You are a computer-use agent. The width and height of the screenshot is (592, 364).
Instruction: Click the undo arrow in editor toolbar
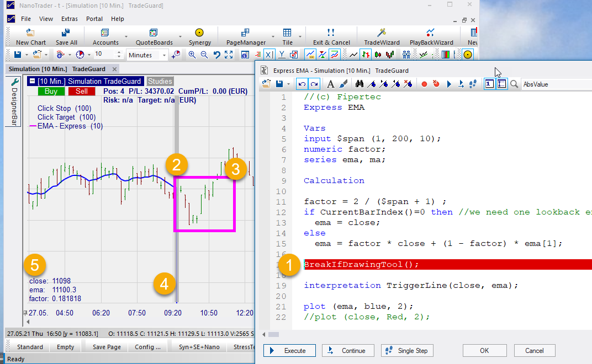[x=302, y=84]
